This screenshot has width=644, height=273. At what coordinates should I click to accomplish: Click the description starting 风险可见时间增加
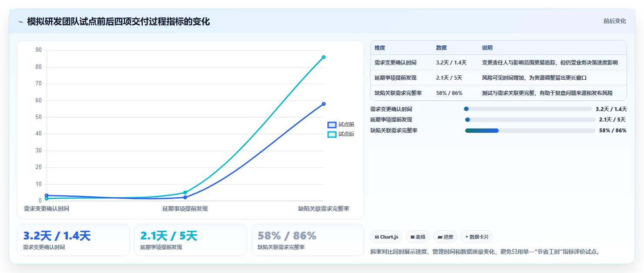pos(534,78)
